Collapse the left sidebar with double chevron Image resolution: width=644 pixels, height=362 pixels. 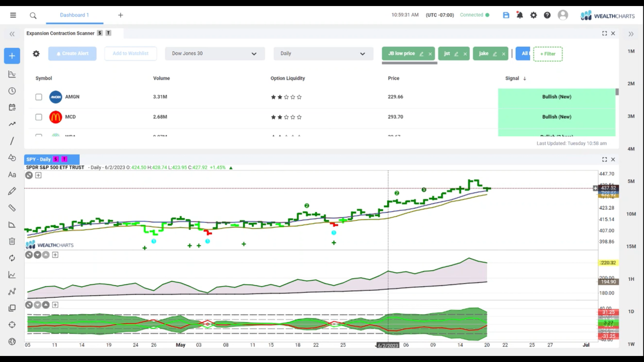click(12, 34)
